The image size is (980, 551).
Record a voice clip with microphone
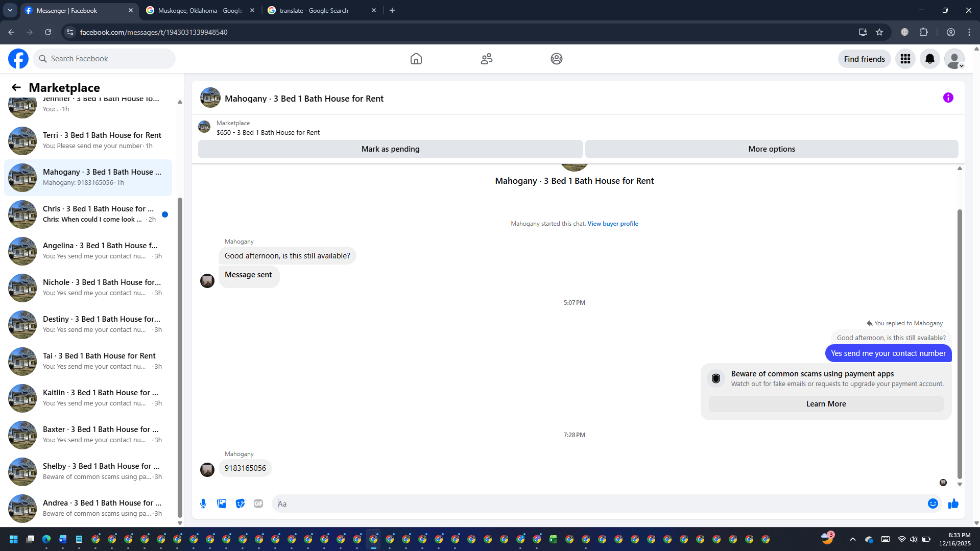point(203,504)
